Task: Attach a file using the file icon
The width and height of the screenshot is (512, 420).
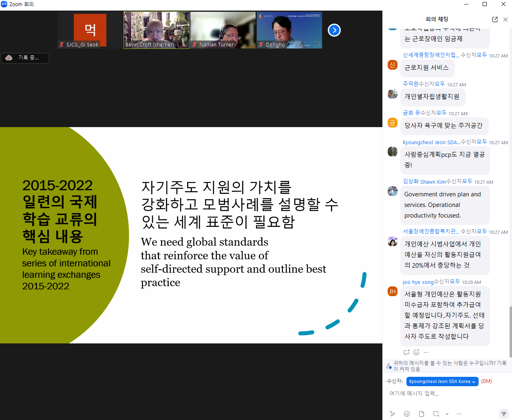Action: tap(422, 414)
